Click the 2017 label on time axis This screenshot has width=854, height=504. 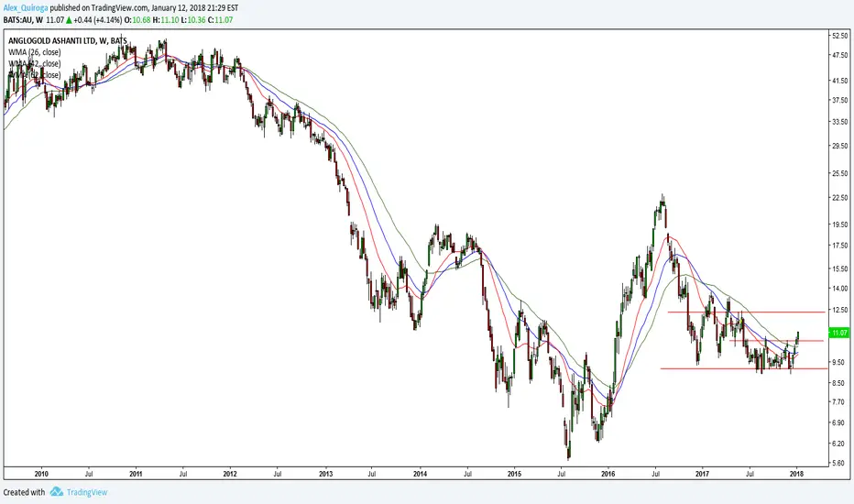pyautogui.click(x=703, y=474)
